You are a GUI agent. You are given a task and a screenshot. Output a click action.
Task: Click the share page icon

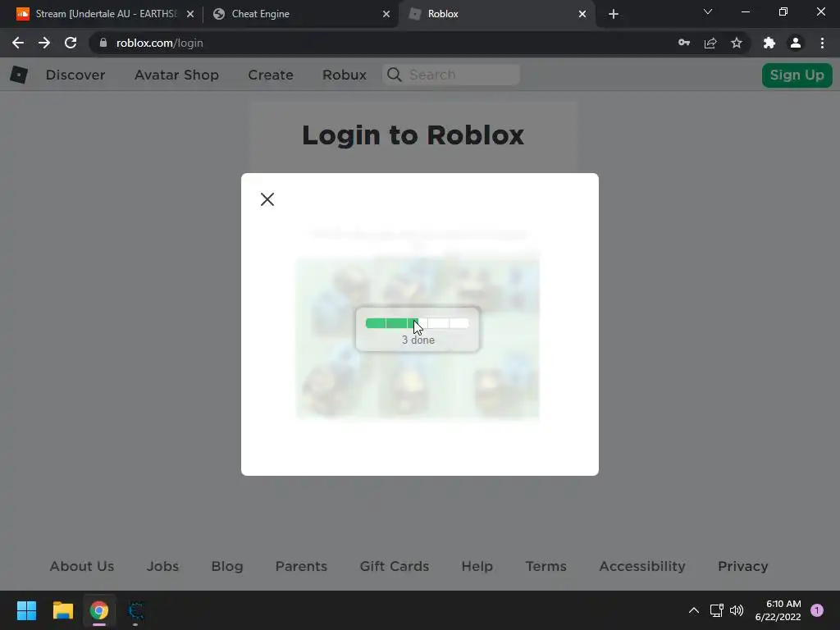pyautogui.click(x=710, y=43)
